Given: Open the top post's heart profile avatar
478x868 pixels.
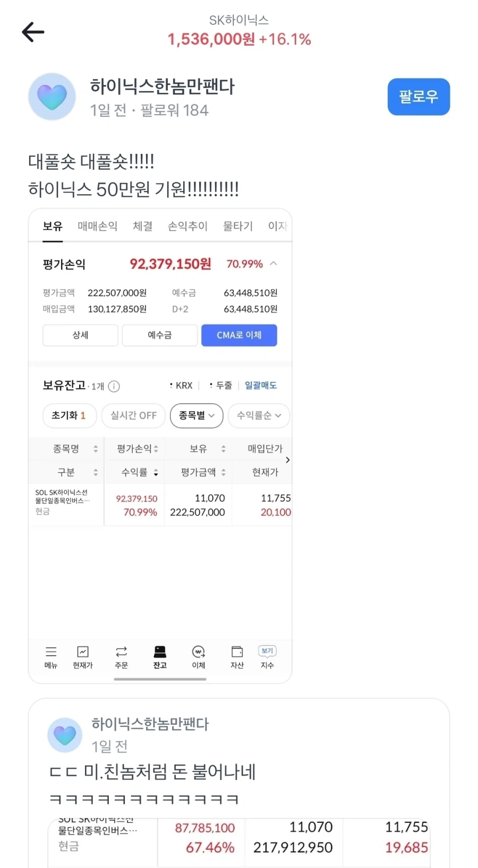Looking at the screenshot, I should tap(52, 97).
